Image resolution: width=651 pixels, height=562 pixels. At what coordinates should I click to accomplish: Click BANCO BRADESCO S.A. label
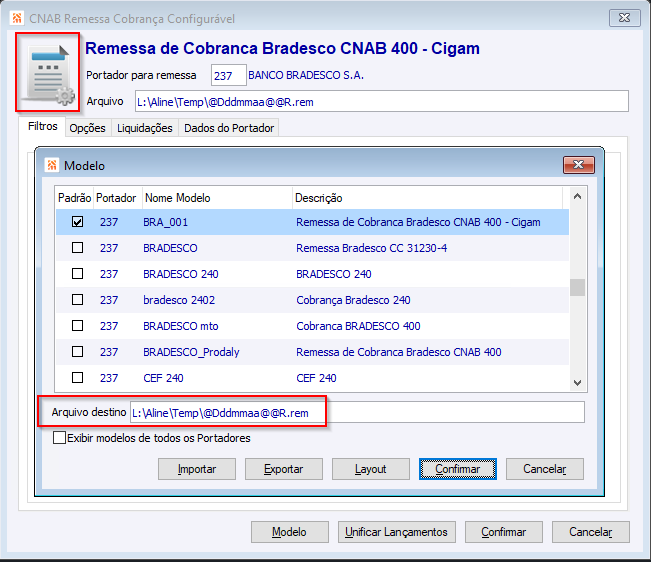(306, 75)
